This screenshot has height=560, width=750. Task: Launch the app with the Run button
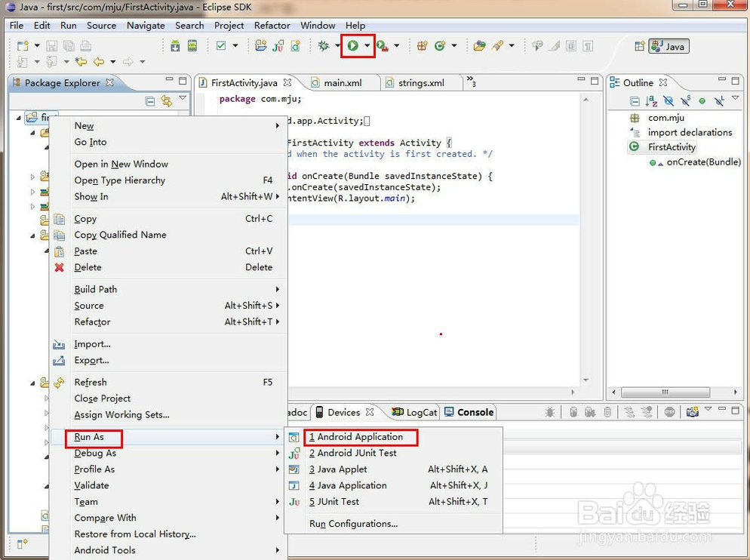[355, 46]
